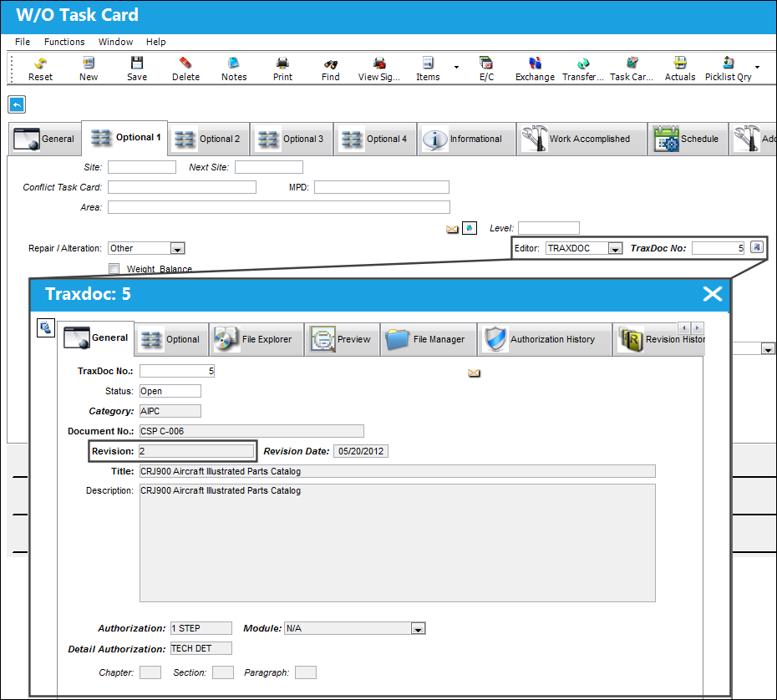This screenshot has height=700, width=777.
Task: Open the File menu
Action: tap(23, 42)
